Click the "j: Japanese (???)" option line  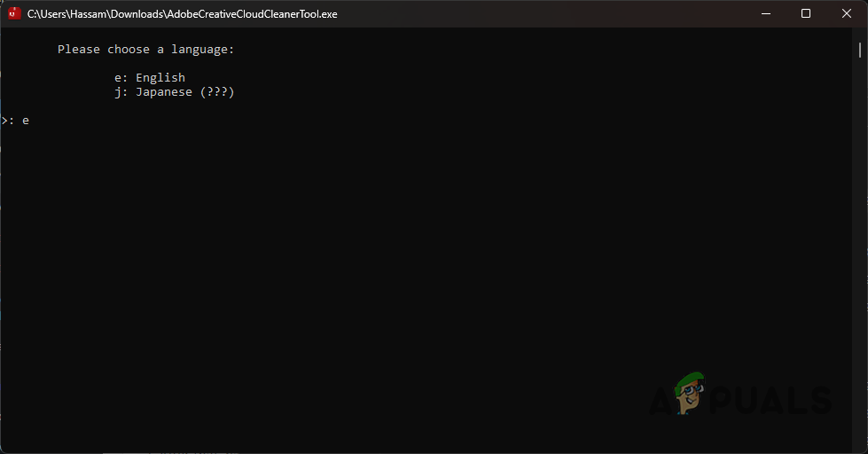coord(174,92)
